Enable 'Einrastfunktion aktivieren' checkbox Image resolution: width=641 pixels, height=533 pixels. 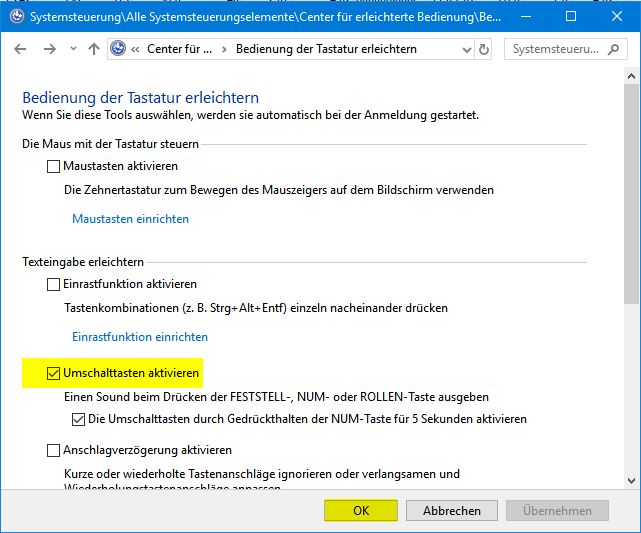coord(54,284)
